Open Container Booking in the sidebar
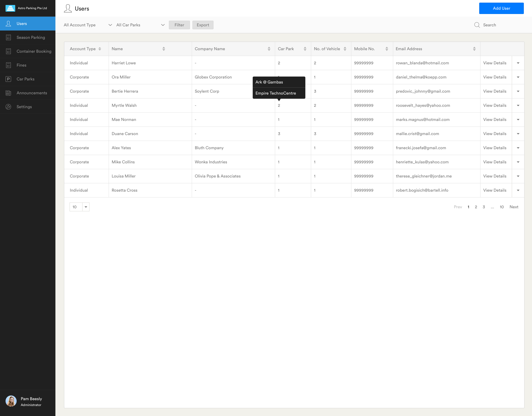The image size is (532, 416). coord(34,51)
